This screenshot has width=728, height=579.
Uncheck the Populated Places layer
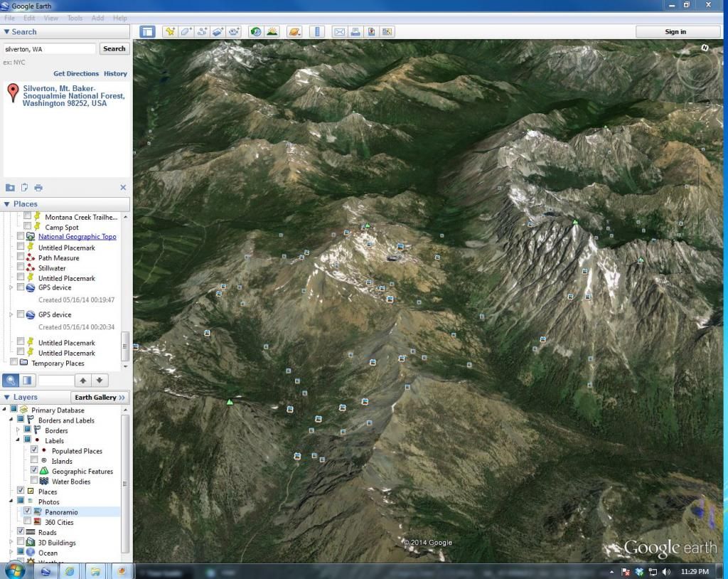tap(34, 450)
